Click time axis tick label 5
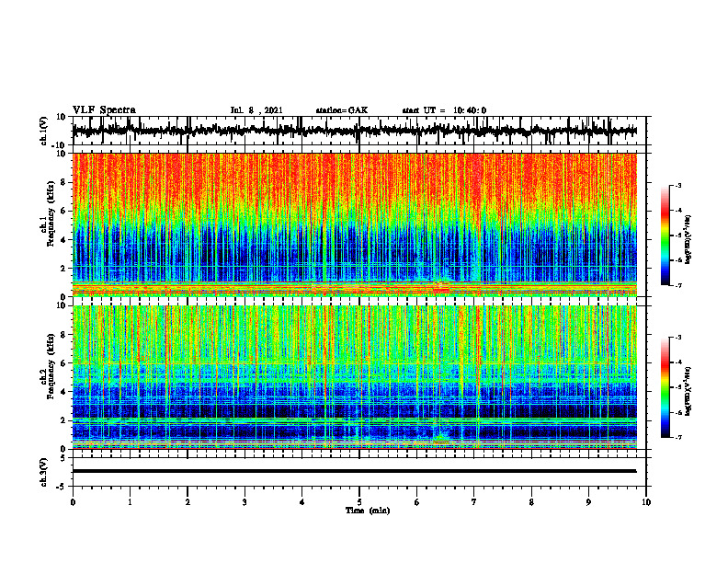Viewport: 728px width, 563px height. (x=359, y=502)
